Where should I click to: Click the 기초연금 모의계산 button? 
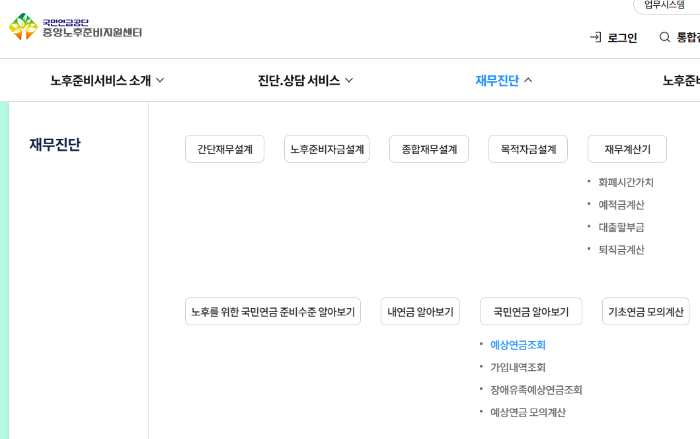point(646,311)
